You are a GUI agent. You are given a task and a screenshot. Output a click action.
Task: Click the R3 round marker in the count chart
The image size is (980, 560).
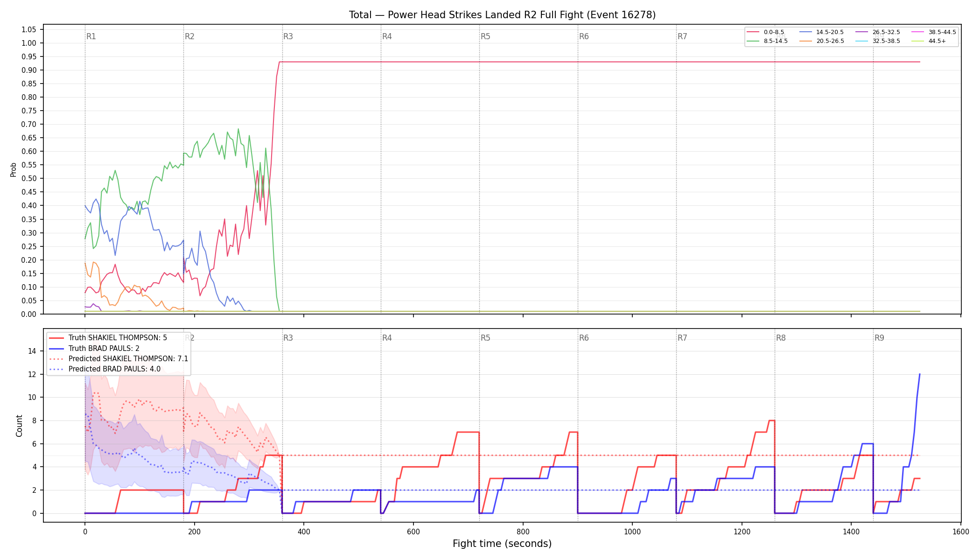click(x=288, y=338)
